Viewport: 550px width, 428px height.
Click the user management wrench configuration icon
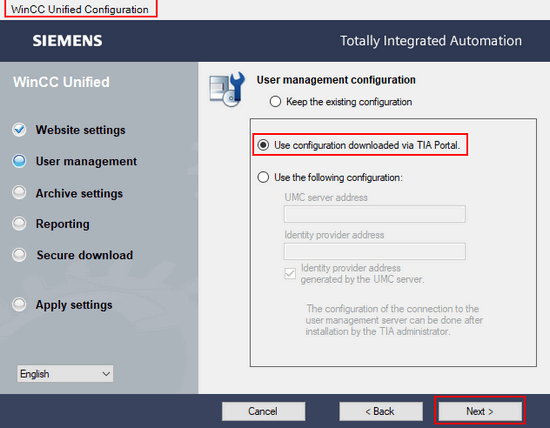[227, 89]
